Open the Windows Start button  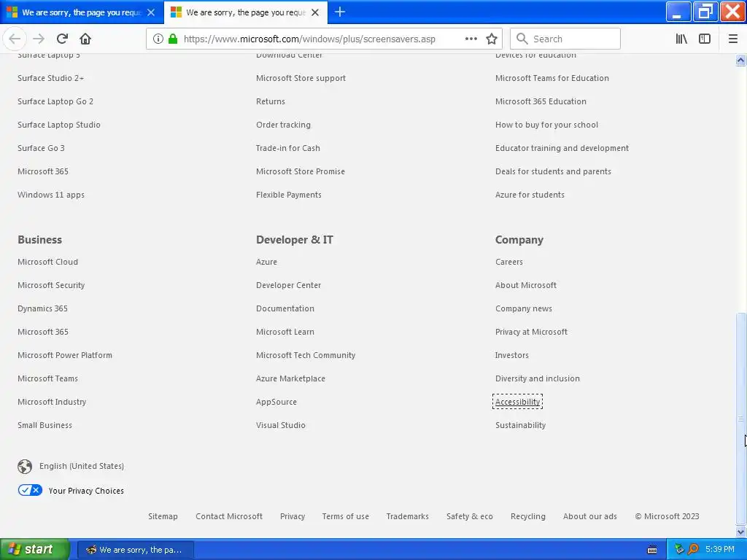point(34,550)
